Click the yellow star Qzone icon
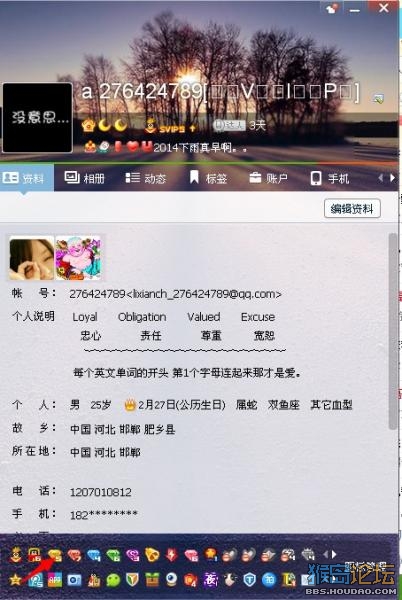This screenshot has height=600, width=402. (x=15, y=580)
